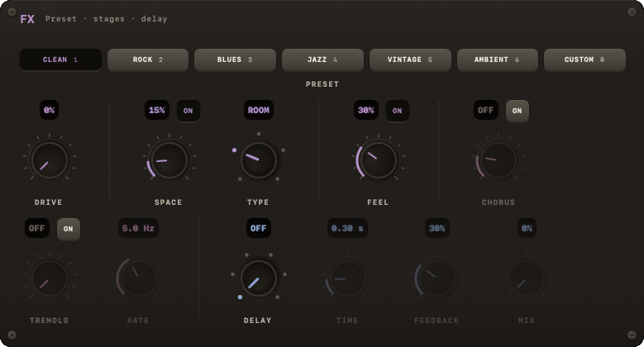
Task: Click the PRESET section label
Action: point(322,84)
